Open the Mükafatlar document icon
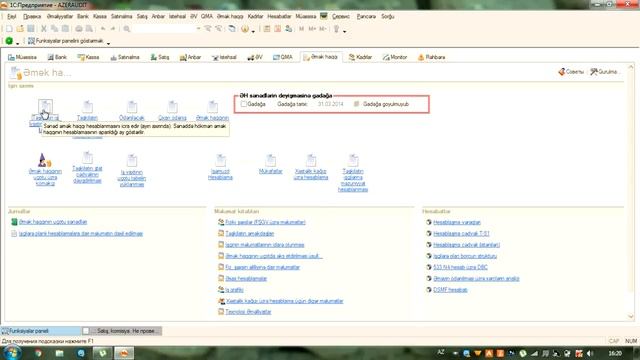640x360 pixels. tap(270, 160)
